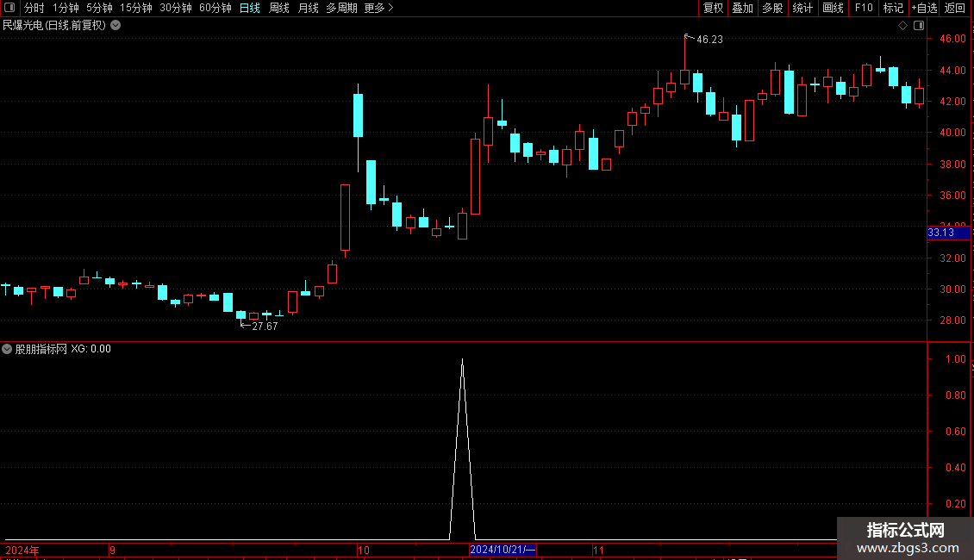The image size is (974, 560).
Task: Open the 统计 statistics tool
Action: (x=802, y=8)
